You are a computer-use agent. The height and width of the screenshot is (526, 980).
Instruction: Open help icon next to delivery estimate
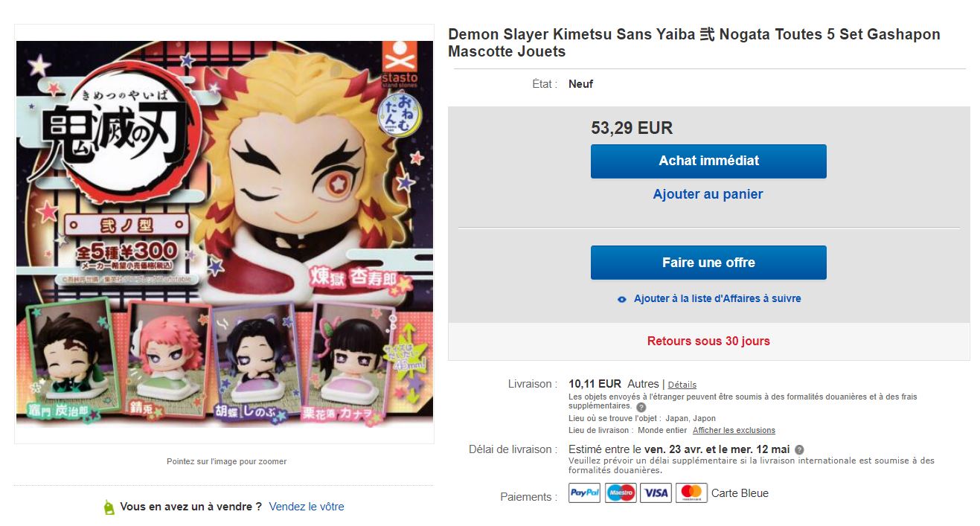799,450
